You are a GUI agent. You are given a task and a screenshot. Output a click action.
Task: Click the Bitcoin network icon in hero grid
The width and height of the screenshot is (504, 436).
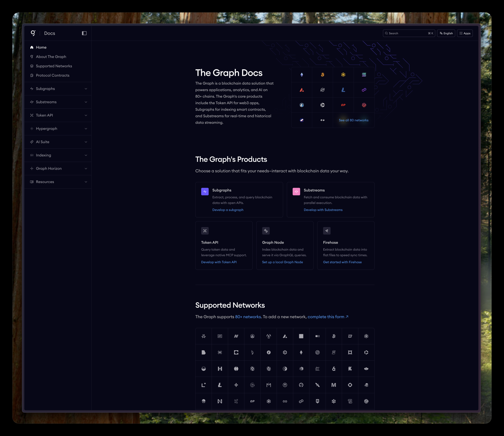322,75
